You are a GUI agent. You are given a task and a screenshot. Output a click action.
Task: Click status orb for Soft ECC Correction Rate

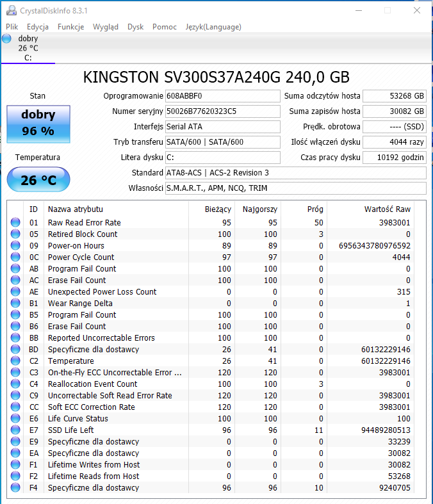pos(15,407)
